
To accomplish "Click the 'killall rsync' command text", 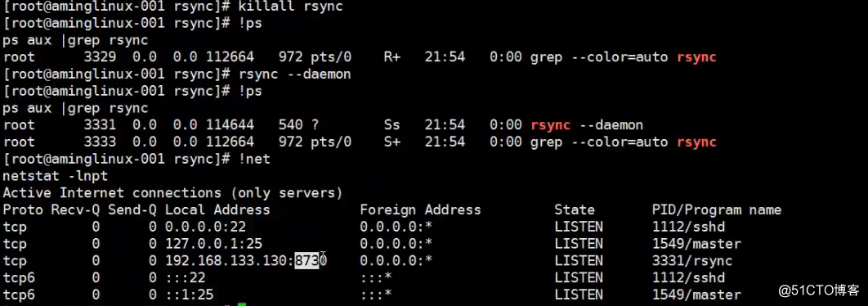I will coord(291,7).
